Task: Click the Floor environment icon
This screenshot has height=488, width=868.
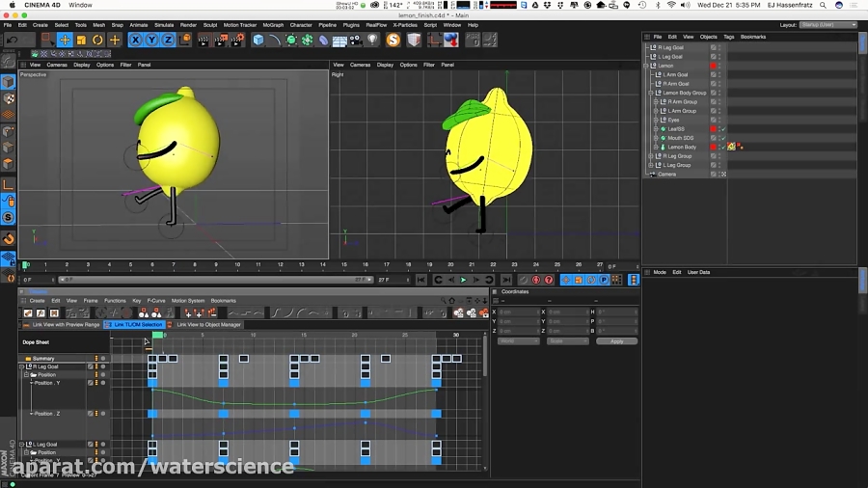Action: (x=339, y=40)
